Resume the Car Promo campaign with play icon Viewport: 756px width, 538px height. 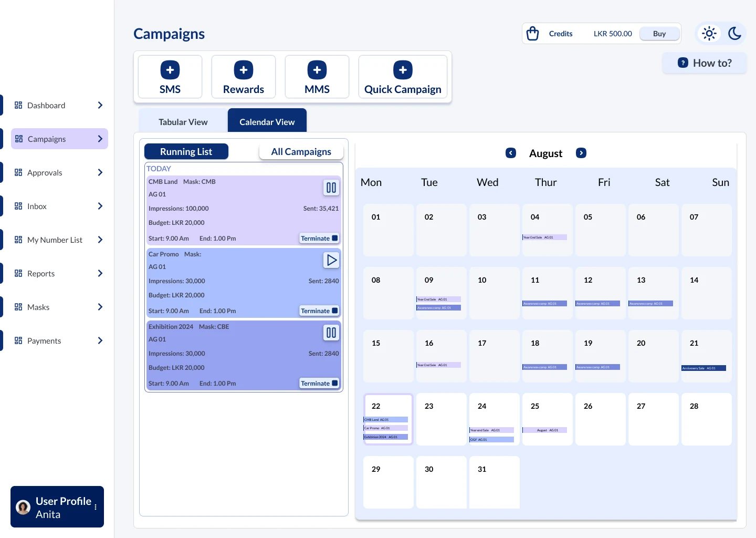point(331,260)
